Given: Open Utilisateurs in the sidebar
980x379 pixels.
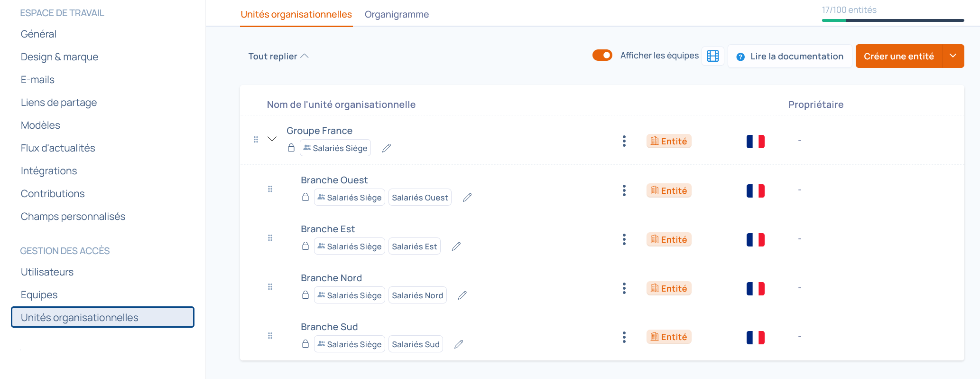Looking at the screenshot, I should [47, 272].
